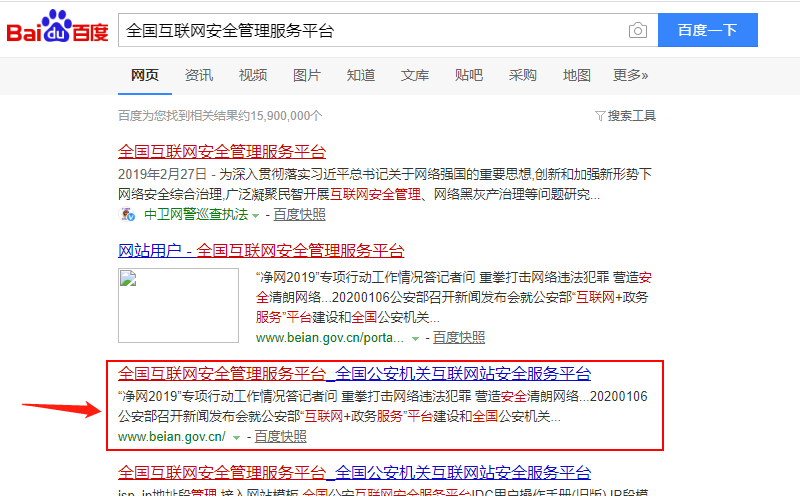Open camera image search icon
Screen dimensions: 800x496
pos(638,31)
